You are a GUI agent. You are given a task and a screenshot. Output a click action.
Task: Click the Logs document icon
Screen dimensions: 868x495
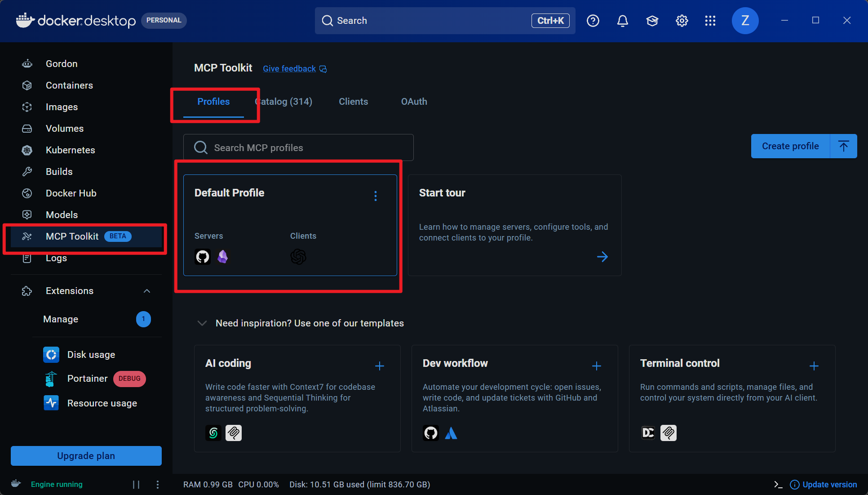click(x=27, y=258)
